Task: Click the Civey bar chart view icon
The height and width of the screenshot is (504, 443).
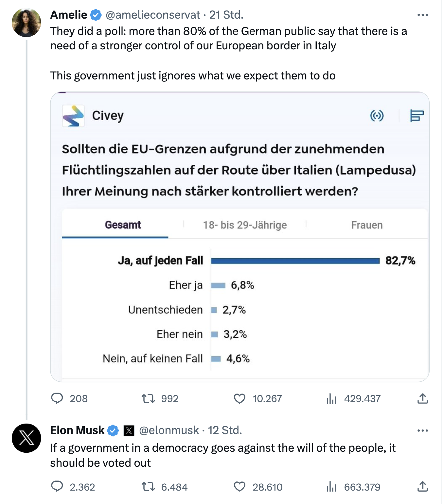Action: [417, 116]
